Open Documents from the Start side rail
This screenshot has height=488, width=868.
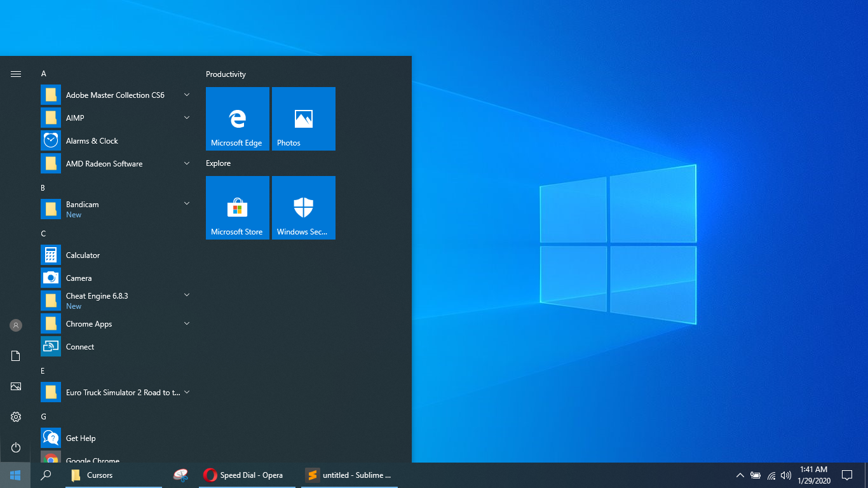pyautogui.click(x=16, y=356)
